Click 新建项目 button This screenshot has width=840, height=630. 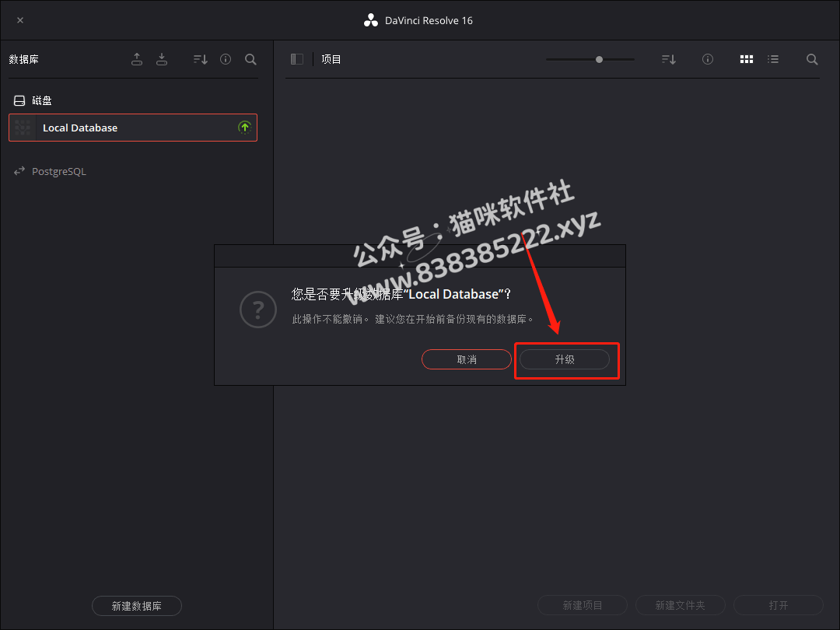click(x=583, y=605)
